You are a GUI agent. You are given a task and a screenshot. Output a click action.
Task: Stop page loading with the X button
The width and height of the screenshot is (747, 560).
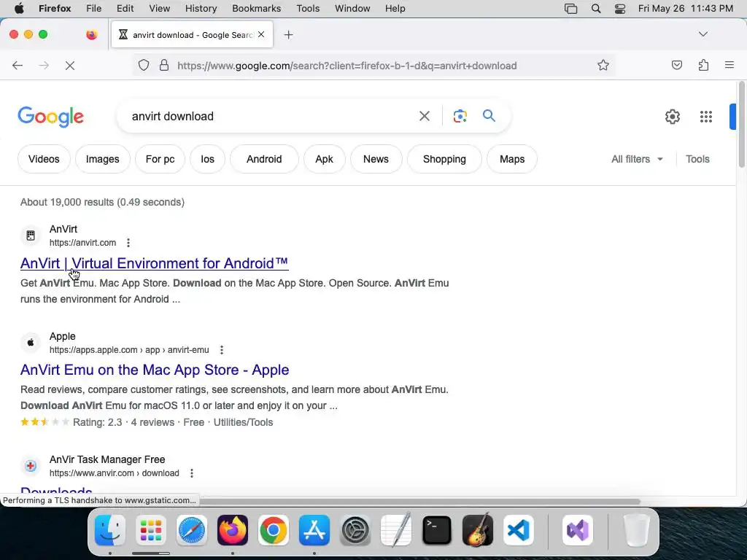pyautogui.click(x=70, y=65)
